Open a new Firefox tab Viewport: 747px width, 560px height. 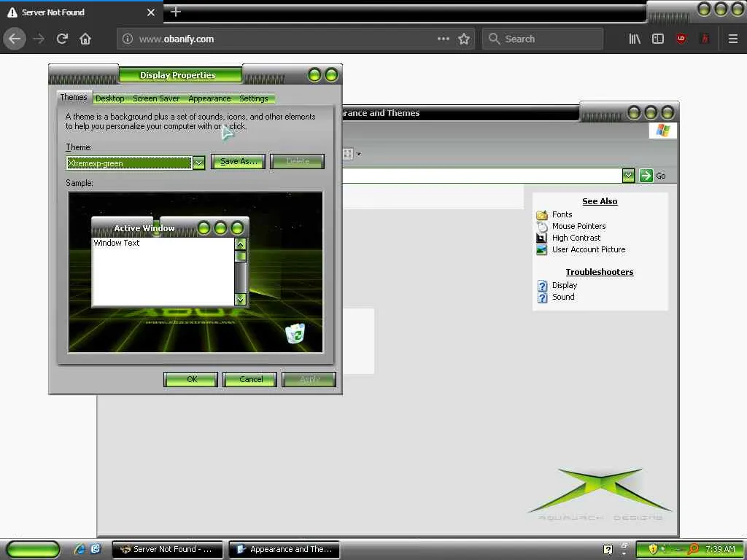point(175,12)
